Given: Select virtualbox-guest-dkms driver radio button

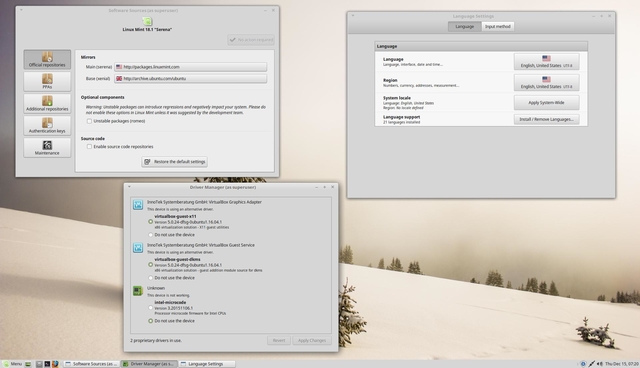Looking at the screenshot, I should (151, 264).
